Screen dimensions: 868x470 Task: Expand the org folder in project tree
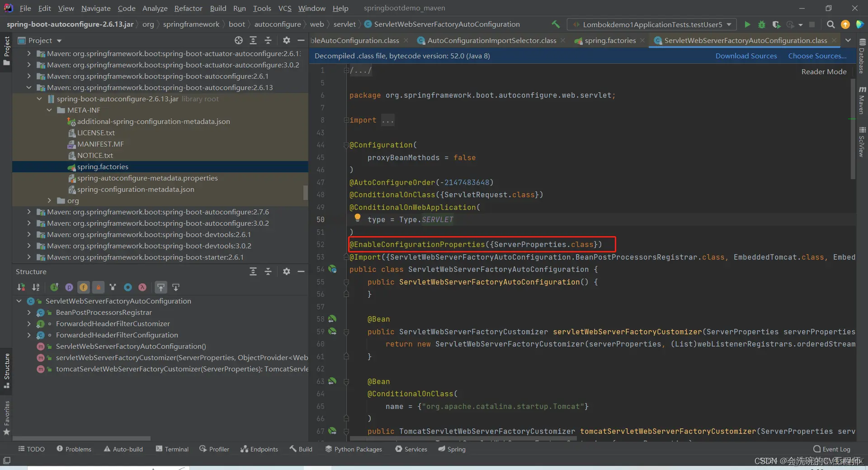[49, 200]
